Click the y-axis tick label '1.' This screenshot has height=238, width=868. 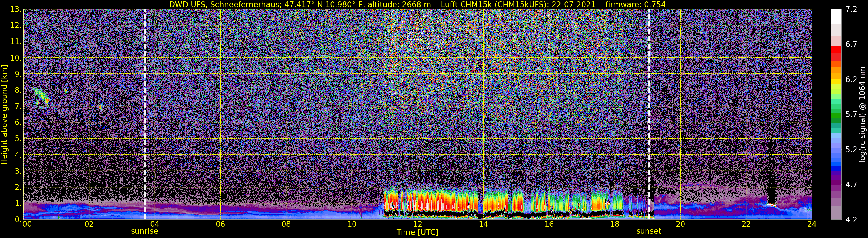[x=18, y=204]
